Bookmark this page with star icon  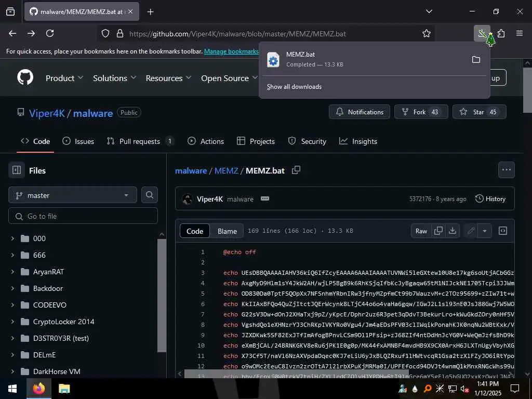[427, 33]
